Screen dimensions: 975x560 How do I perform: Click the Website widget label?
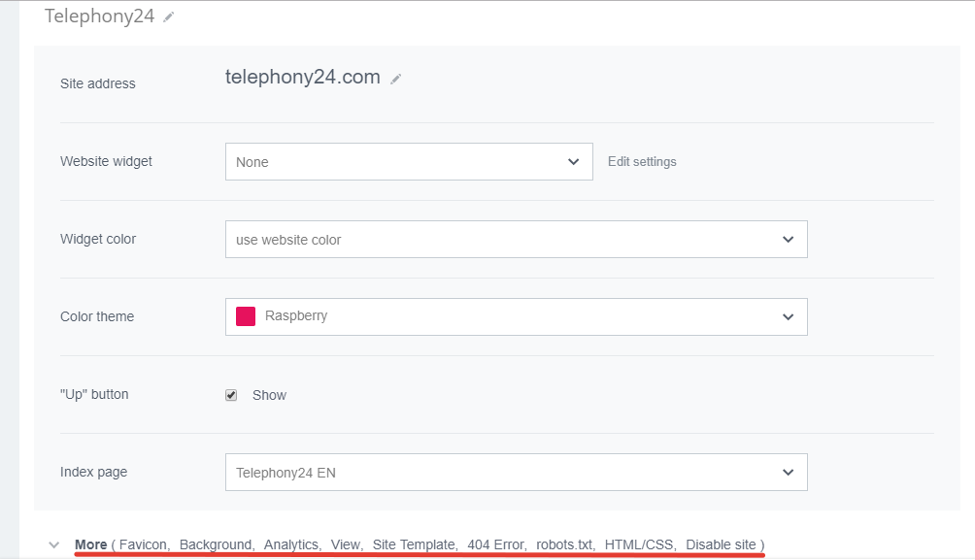click(x=106, y=162)
